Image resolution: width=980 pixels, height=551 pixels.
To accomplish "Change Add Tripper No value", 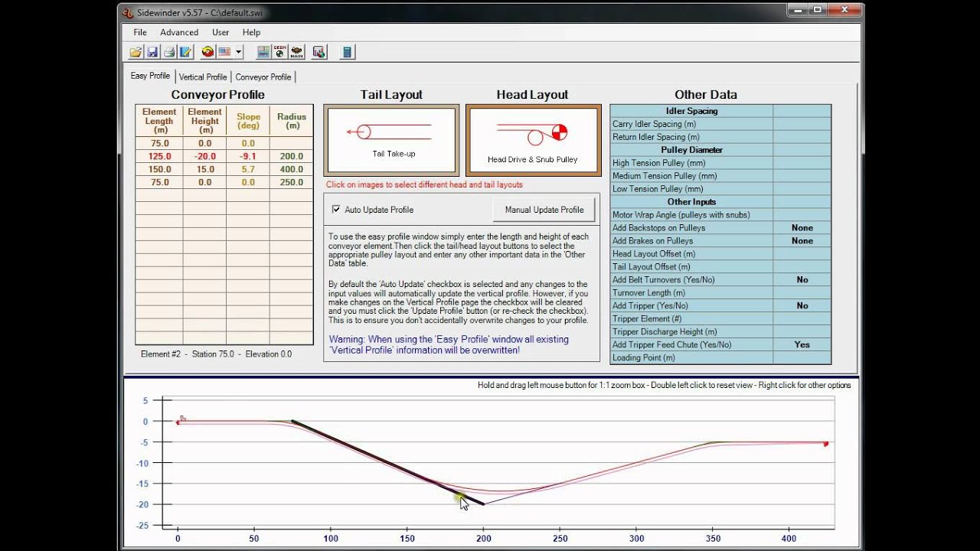I will tap(802, 306).
